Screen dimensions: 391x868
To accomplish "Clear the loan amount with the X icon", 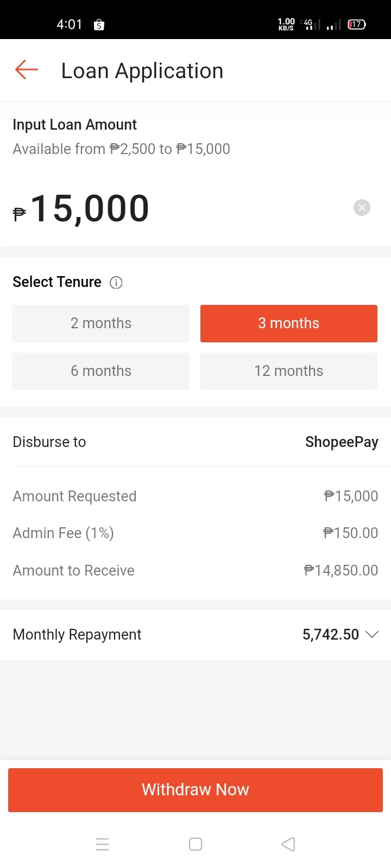I will tap(362, 207).
